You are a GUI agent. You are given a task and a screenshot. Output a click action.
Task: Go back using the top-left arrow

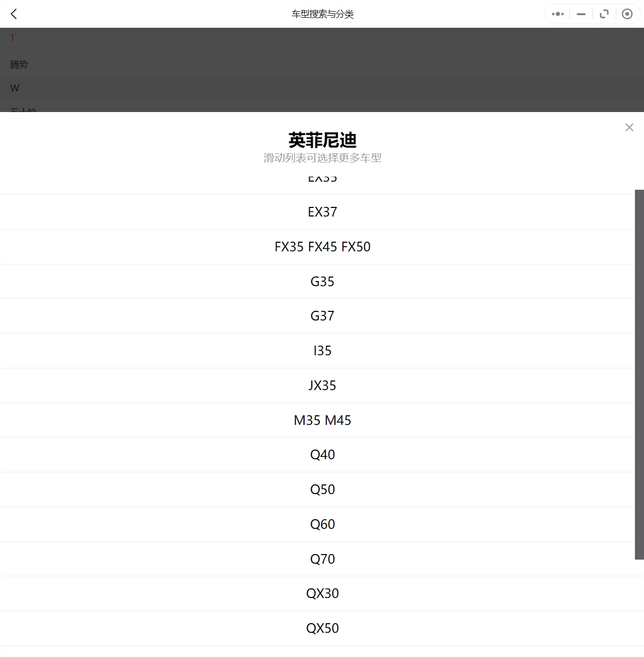[x=14, y=14]
